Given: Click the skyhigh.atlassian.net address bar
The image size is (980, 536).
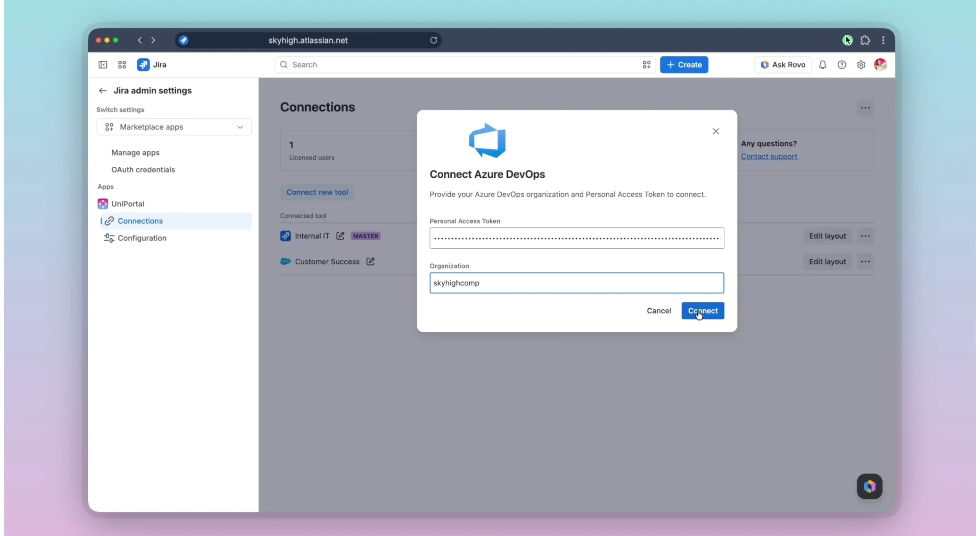Looking at the screenshot, I should tap(308, 40).
